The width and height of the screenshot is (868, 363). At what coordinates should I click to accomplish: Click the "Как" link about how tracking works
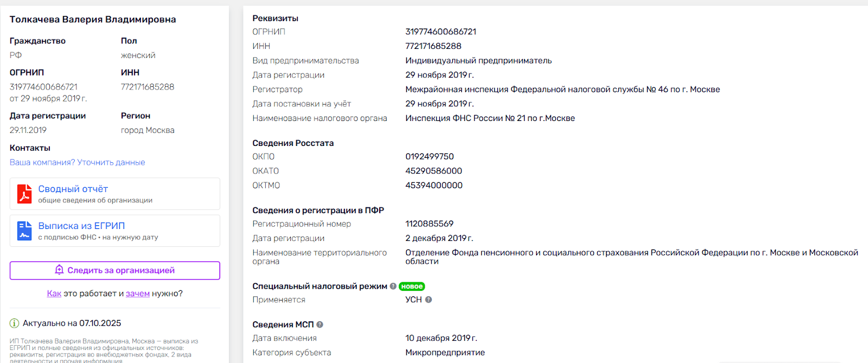[54, 294]
